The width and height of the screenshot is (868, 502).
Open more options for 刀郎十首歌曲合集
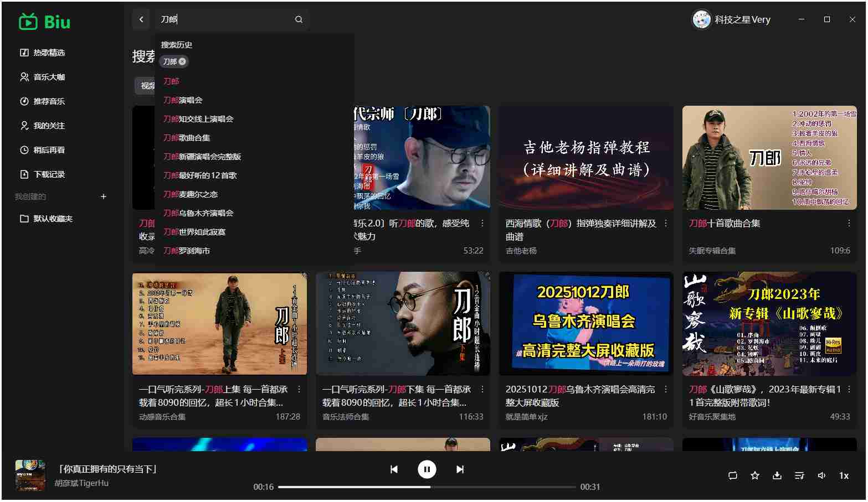coord(849,223)
